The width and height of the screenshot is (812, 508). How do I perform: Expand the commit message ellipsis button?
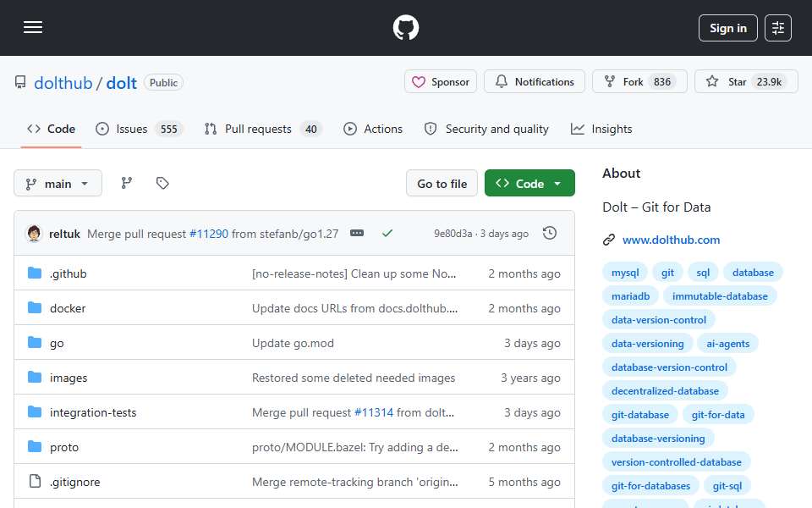(357, 234)
